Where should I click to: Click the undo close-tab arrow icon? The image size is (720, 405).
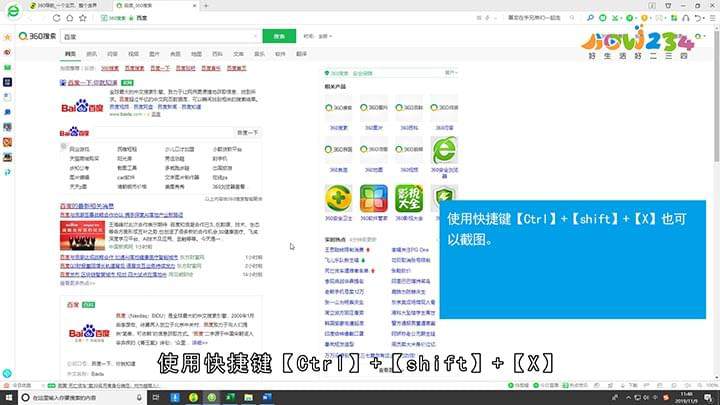[698, 18]
